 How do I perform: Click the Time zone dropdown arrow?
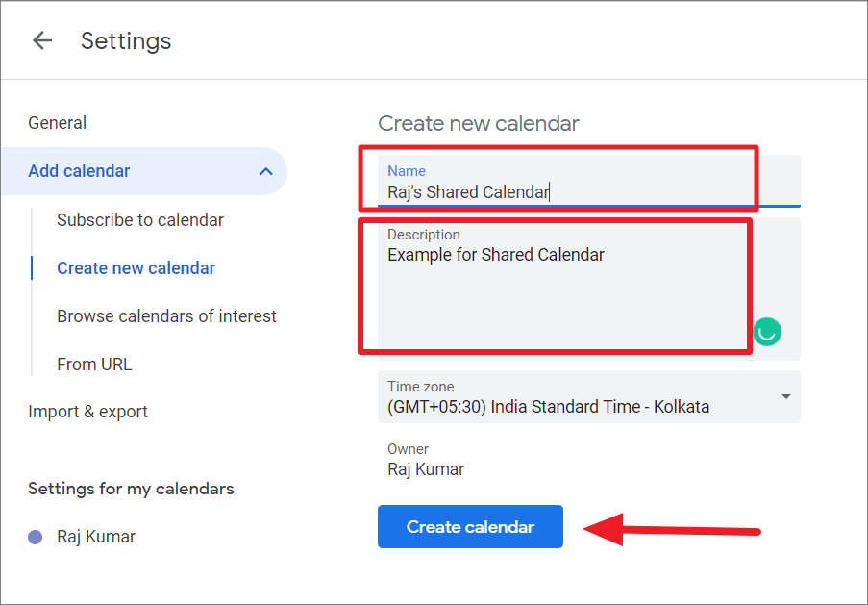783,396
